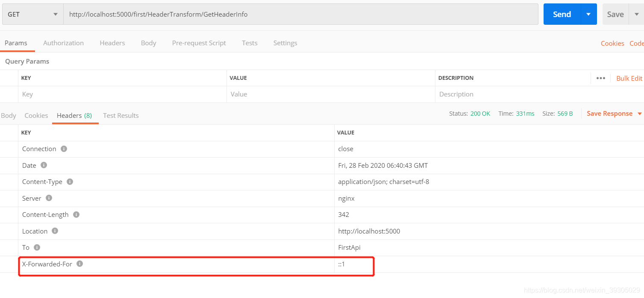Open the three-dots column options menu
Screen dimensions: 644x298
click(601, 78)
